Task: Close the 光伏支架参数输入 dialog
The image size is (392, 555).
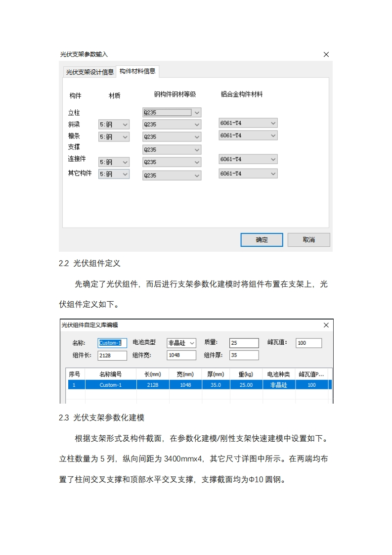Action: point(326,54)
